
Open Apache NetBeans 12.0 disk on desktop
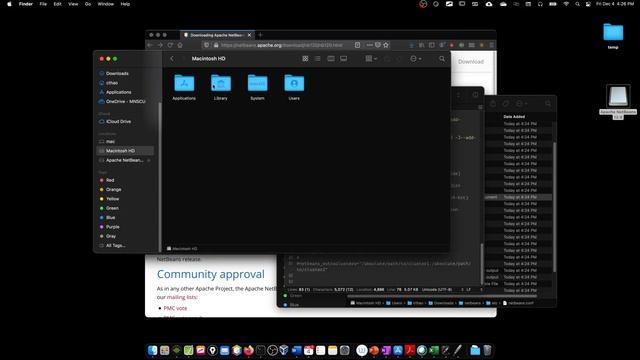click(618, 102)
